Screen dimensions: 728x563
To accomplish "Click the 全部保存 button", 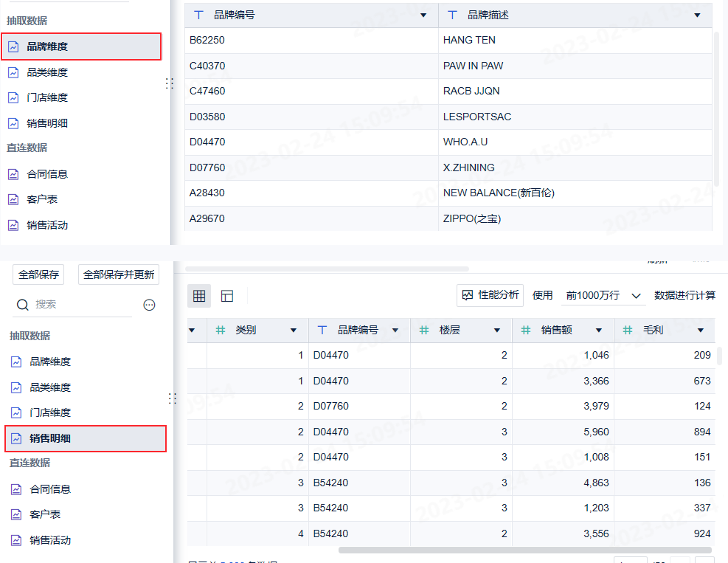I will (38, 274).
